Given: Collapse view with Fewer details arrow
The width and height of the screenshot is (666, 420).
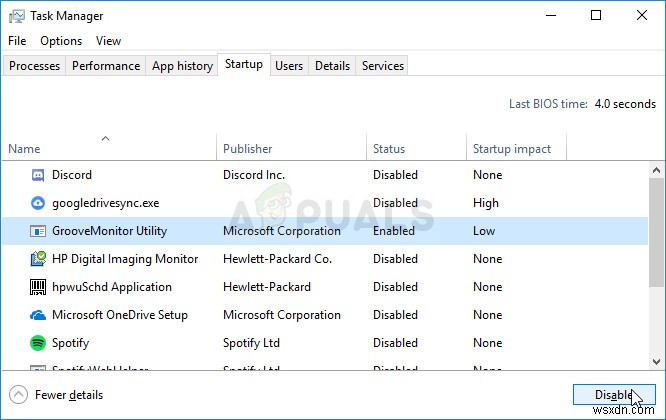Looking at the screenshot, I should click(x=18, y=394).
